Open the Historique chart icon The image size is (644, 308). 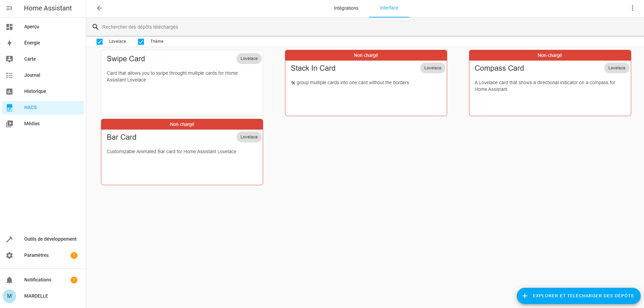pyautogui.click(x=9, y=92)
